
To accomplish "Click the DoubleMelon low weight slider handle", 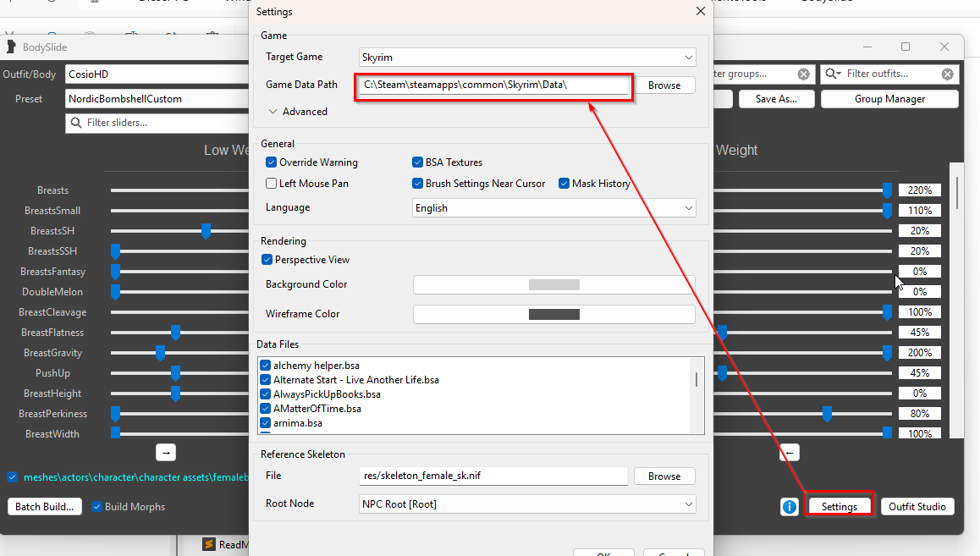I will 116,292.
